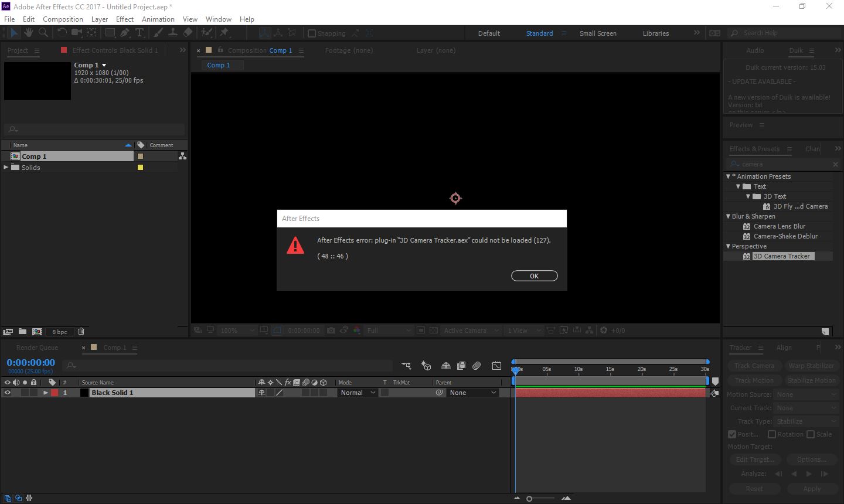This screenshot has width=844, height=504.
Task: Click Interpret Footage icon in Project panel
Action: (x=8, y=332)
